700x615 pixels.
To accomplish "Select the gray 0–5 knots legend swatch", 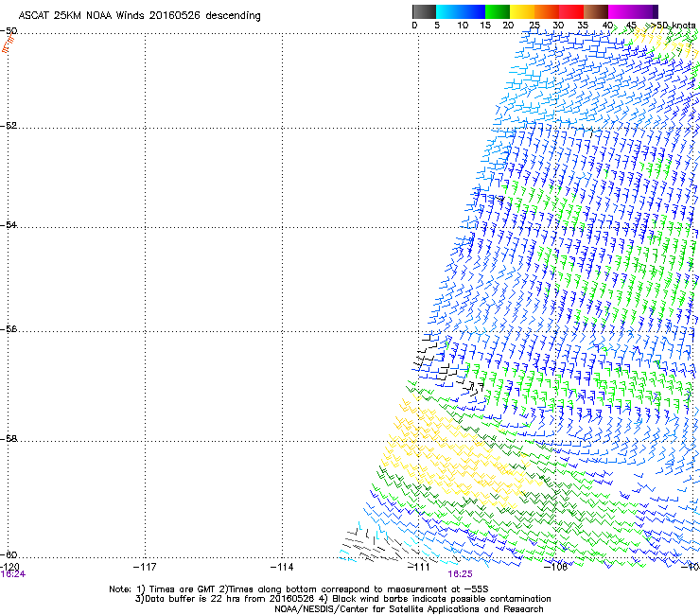I will 424,11.
